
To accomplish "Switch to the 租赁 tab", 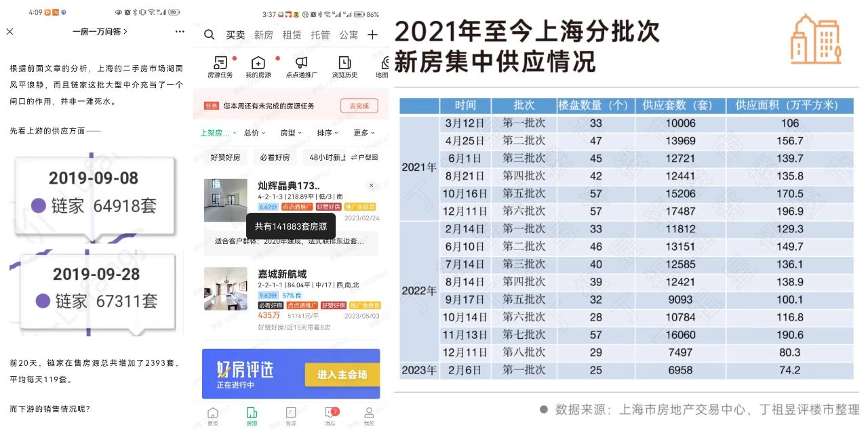I will (x=292, y=35).
